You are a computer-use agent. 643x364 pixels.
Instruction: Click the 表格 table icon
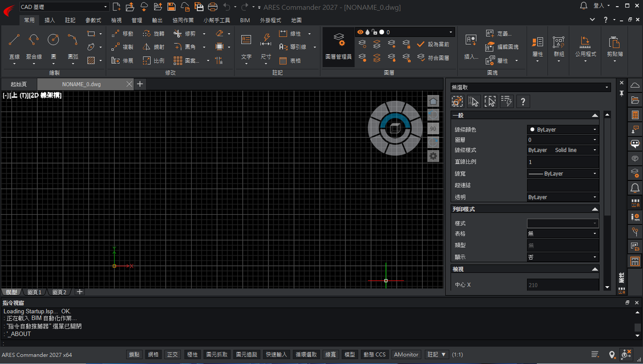pyautogui.click(x=290, y=61)
